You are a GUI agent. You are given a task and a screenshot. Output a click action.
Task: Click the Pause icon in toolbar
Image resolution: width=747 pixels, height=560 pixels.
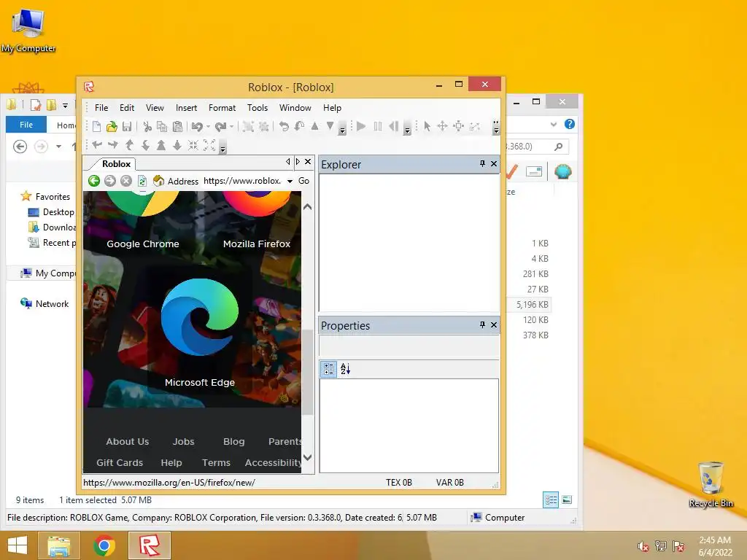(x=378, y=126)
